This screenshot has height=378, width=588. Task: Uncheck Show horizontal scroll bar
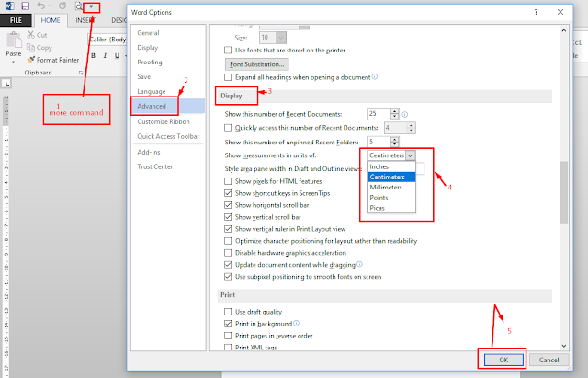click(228, 205)
